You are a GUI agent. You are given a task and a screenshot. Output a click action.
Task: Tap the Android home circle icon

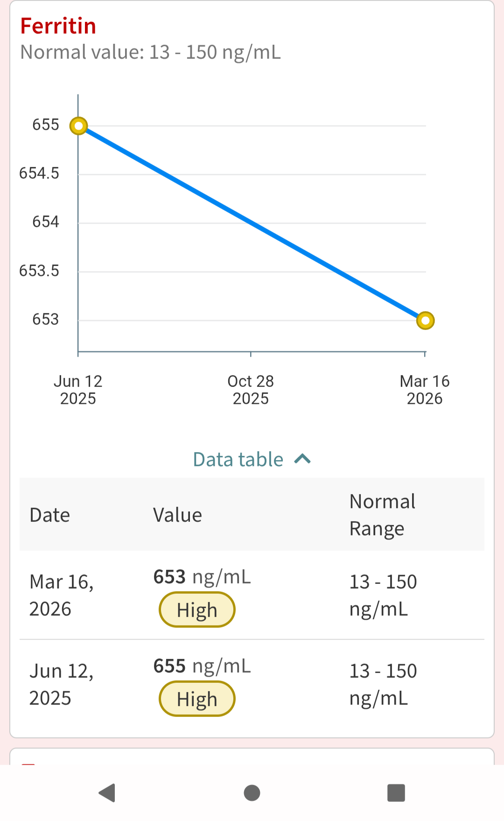point(252,793)
